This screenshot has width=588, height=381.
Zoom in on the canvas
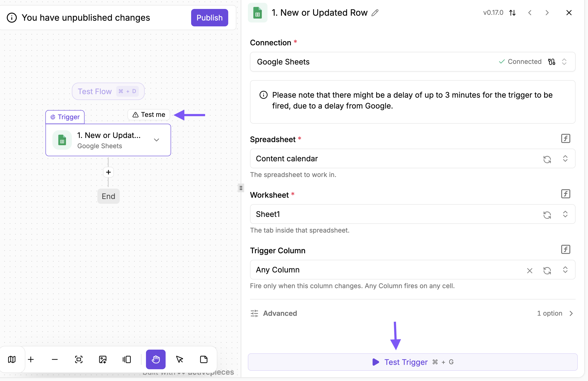click(x=31, y=359)
